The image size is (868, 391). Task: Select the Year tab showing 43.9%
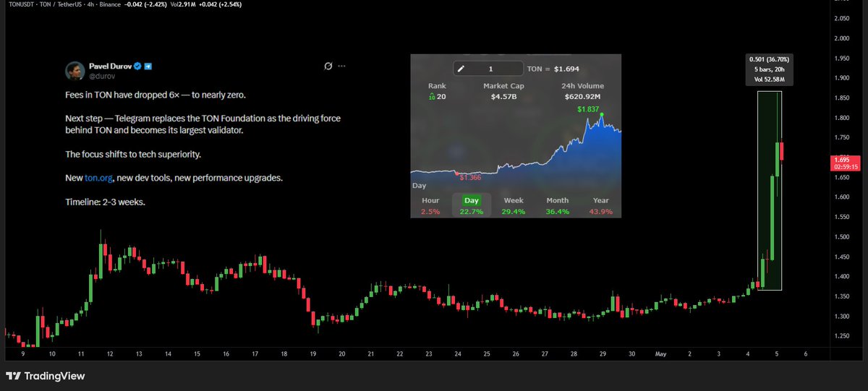coord(600,205)
